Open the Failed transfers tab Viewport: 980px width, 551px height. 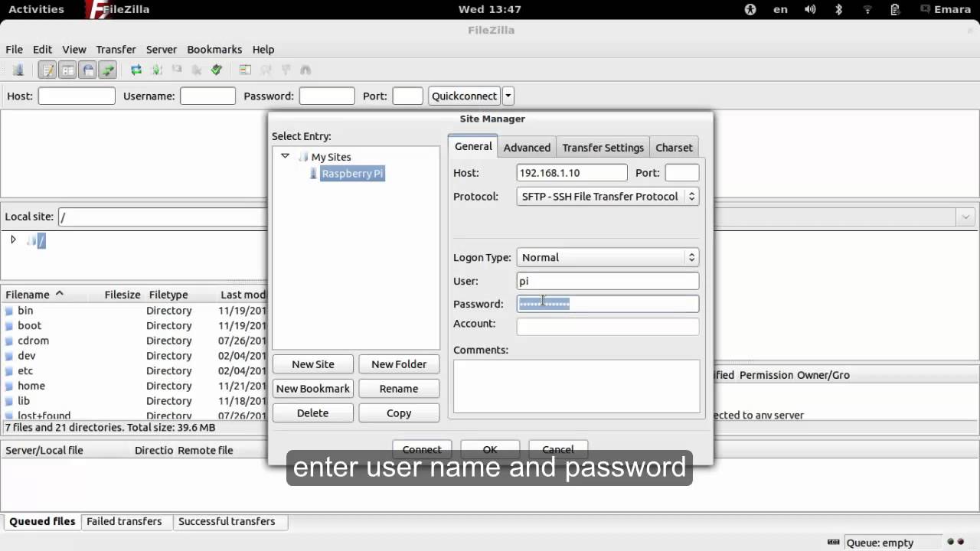tap(124, 521)
